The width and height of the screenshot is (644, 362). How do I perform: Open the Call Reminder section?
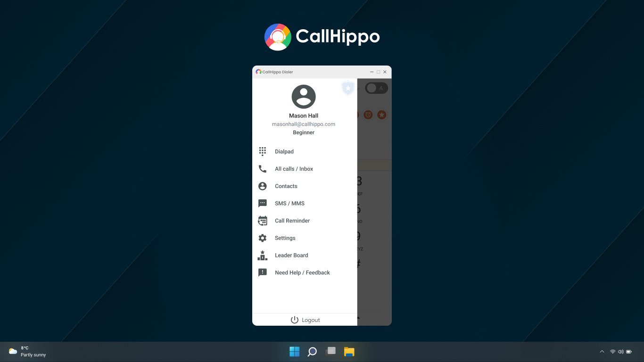click(292, 221)
